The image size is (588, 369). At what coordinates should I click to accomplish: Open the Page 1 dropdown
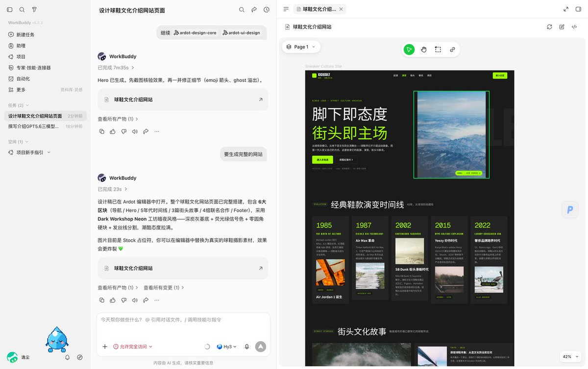tap(301, 47)
